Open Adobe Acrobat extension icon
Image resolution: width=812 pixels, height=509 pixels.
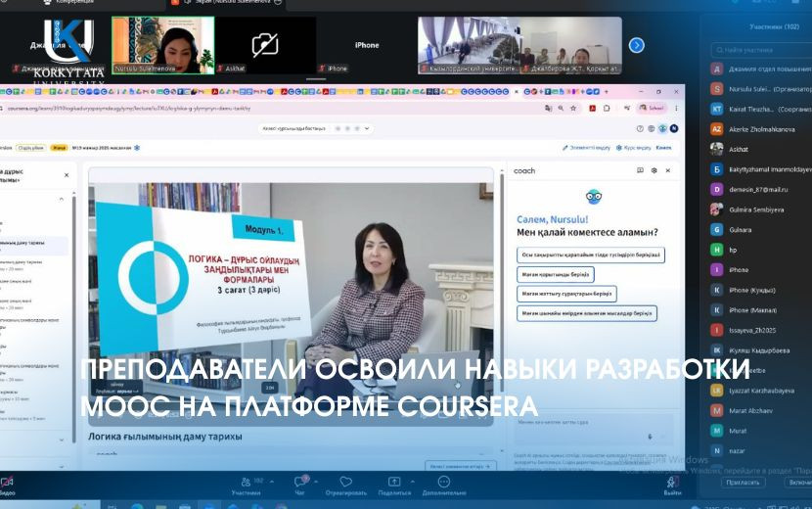click(593, 109)
